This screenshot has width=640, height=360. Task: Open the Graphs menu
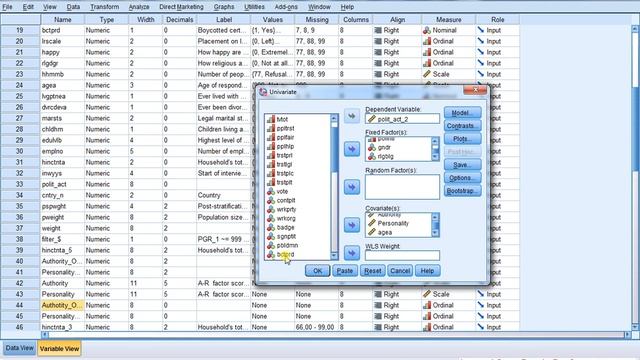click(x=224, y=7)
